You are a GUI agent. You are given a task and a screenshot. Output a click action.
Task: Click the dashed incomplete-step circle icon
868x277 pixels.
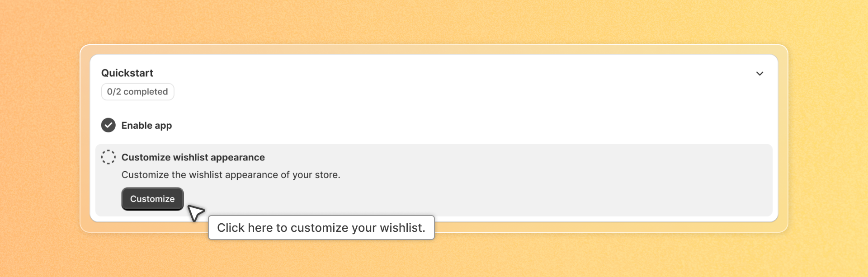point(108,157)
